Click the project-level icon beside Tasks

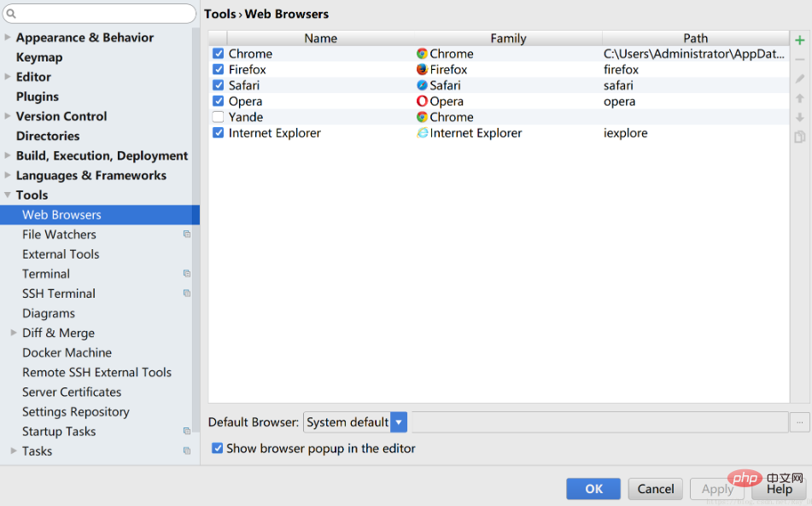[187, 451]
